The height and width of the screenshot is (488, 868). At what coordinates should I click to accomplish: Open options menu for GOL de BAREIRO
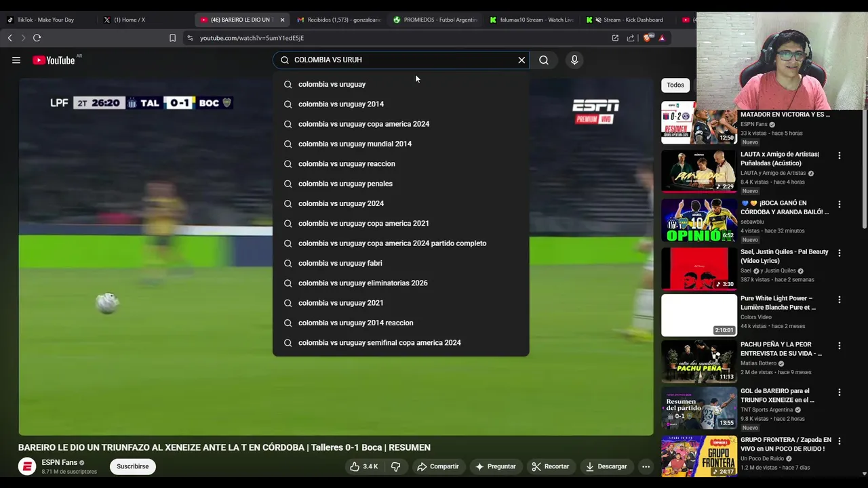(840, 392)
